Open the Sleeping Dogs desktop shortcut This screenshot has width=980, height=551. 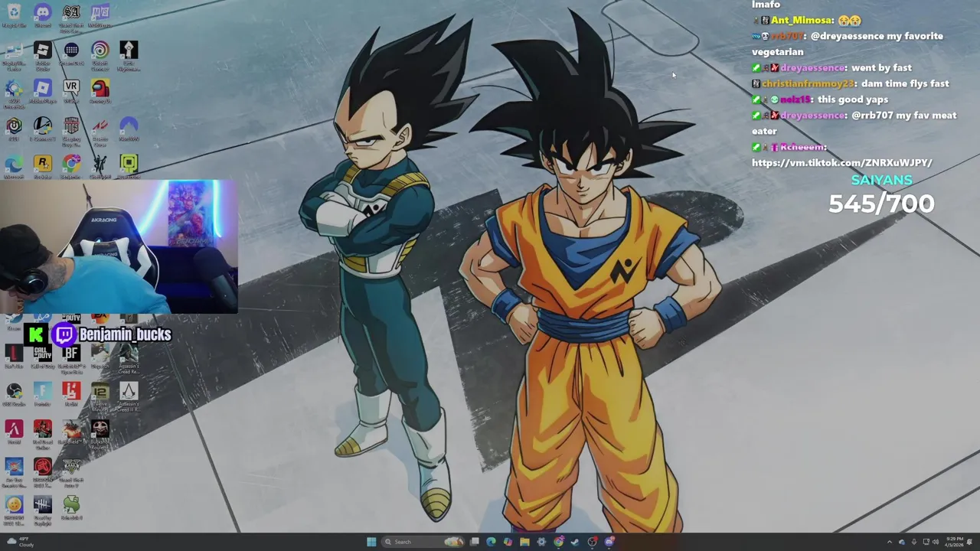pyautogui.click(x=71, y=132)
